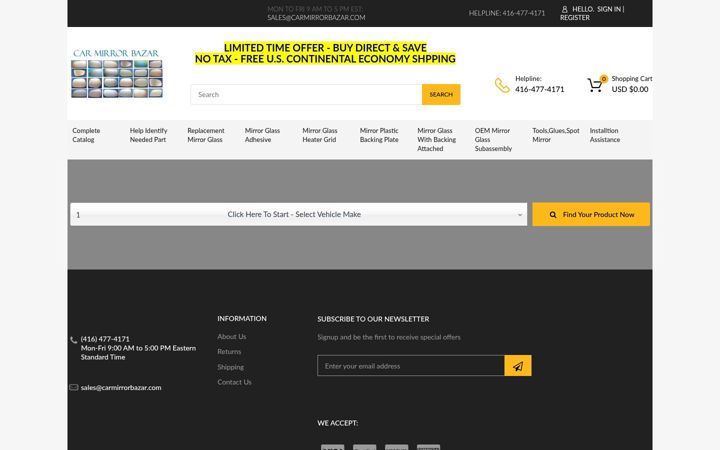The height and width of the screenshot is (450, 720).
Task: Click the Shopping Cart USD $0.00 label
Action: pyautogui.click(x=631, y=84)
